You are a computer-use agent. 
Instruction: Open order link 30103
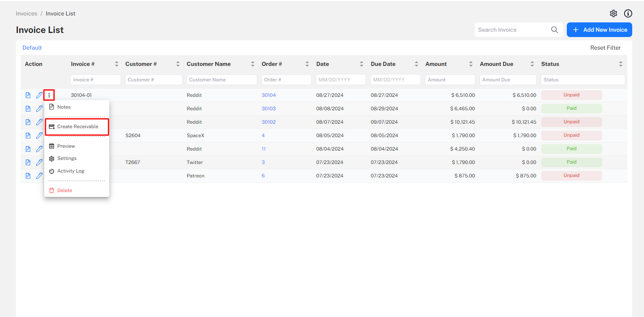[x=269, y=109]
